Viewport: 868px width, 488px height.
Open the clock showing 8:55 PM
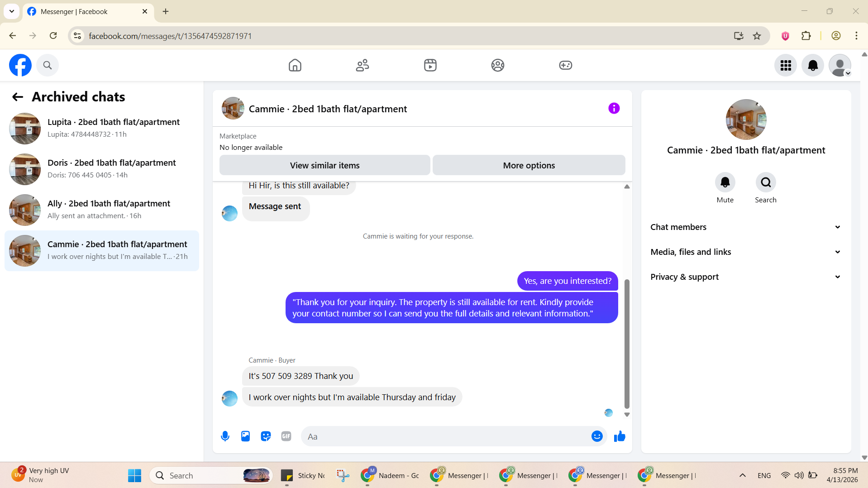(842, 475)
